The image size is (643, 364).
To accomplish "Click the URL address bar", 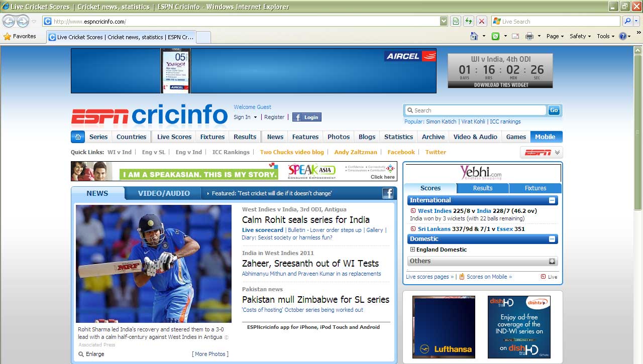I will (x=241, y=21).
